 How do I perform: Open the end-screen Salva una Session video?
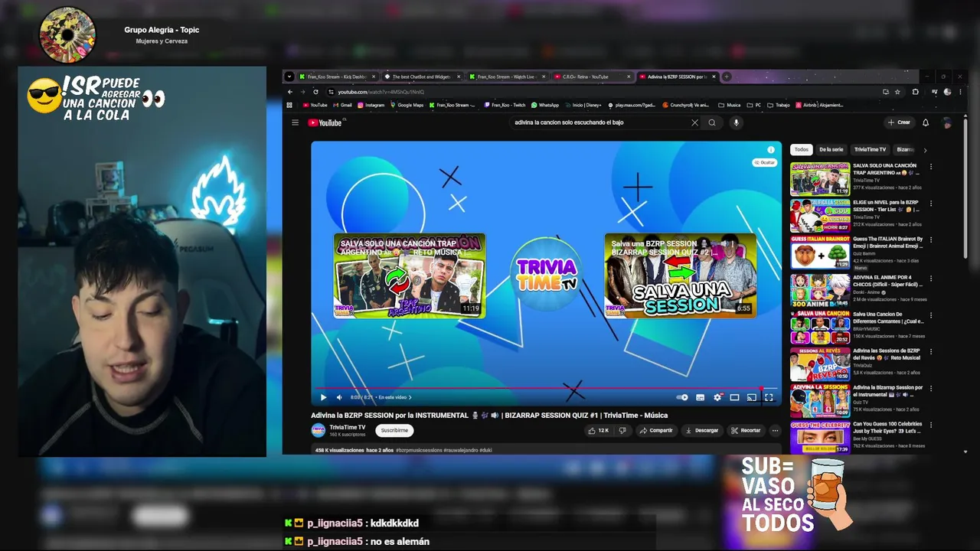tap(680, 275)
